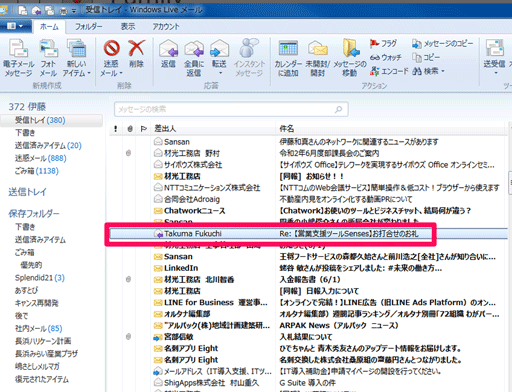Click the Copy command
This screenshot has width=512, height=392.
click(426, 57)
